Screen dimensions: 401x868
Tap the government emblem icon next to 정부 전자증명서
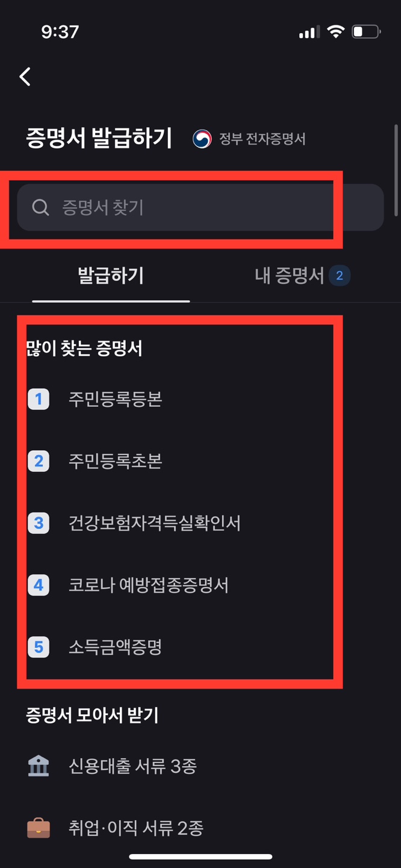204,139
